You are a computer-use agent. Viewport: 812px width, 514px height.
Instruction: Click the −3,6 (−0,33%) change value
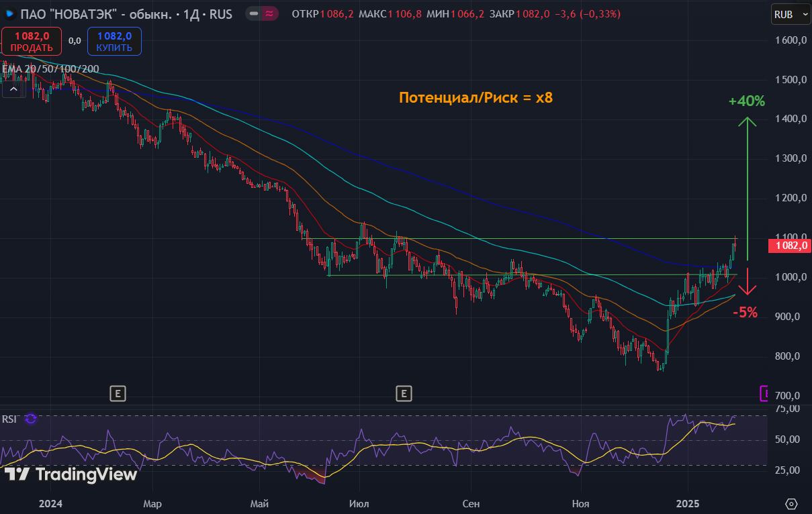point(588,14)
